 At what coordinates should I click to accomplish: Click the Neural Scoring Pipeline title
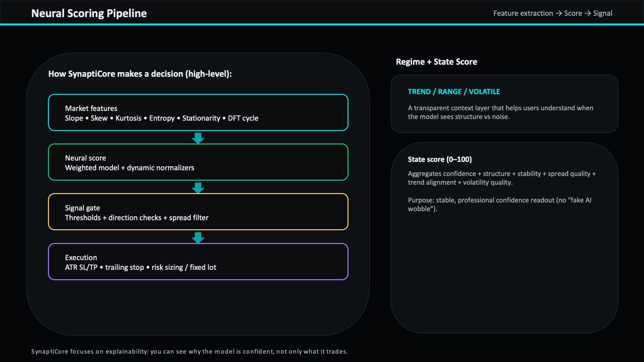(89, 13)
